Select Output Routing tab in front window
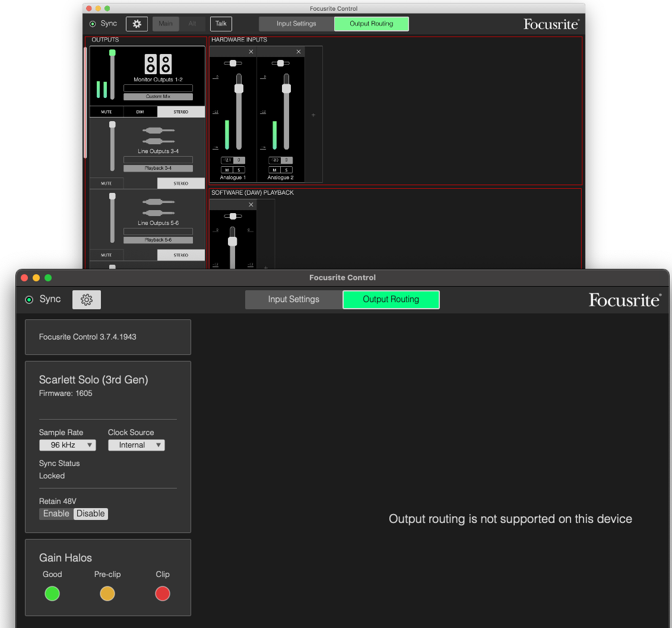The image size is (672, 628). coord(391,300)
